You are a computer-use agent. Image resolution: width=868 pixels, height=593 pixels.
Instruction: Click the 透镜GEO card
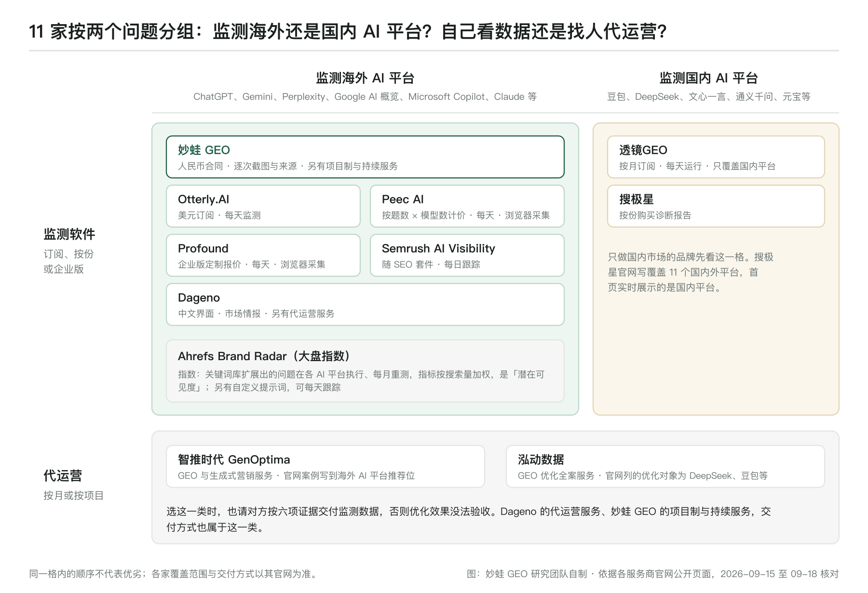coord(716,157)
